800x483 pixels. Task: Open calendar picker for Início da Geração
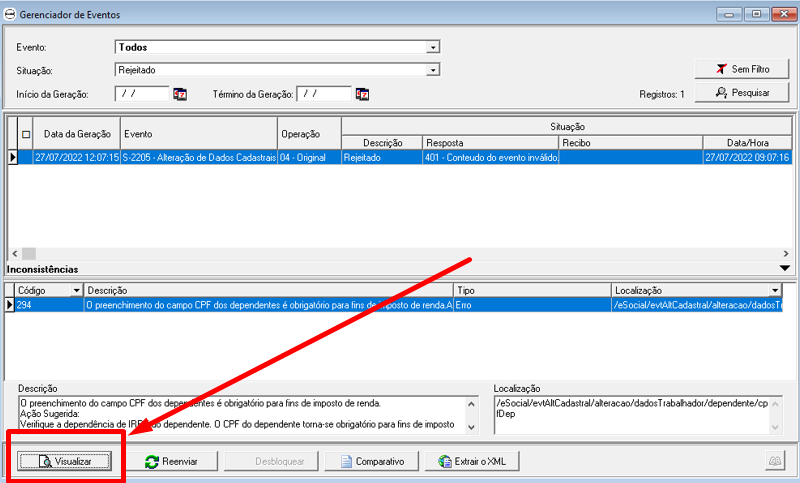[x=180, y=94]
